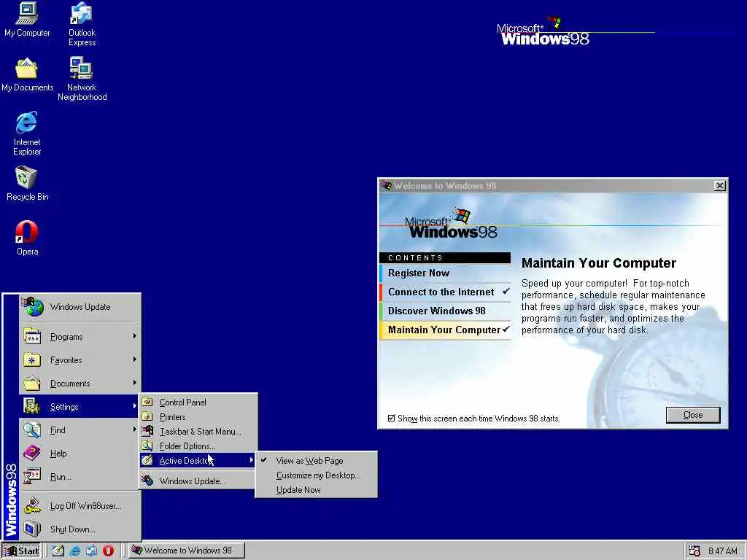Screen dimensions: 747x560
Task: Select the Network Neighborhood desktop icon
Action: pos(82,79)
